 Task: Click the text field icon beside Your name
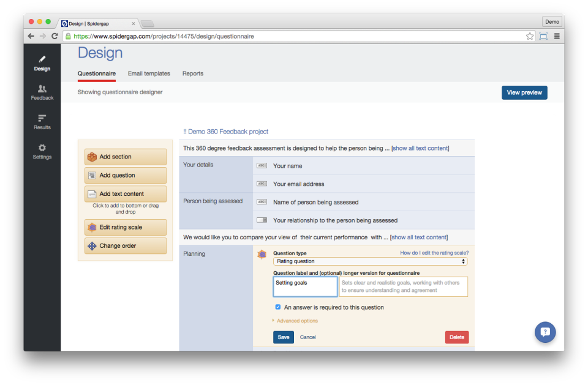[262, 166]
